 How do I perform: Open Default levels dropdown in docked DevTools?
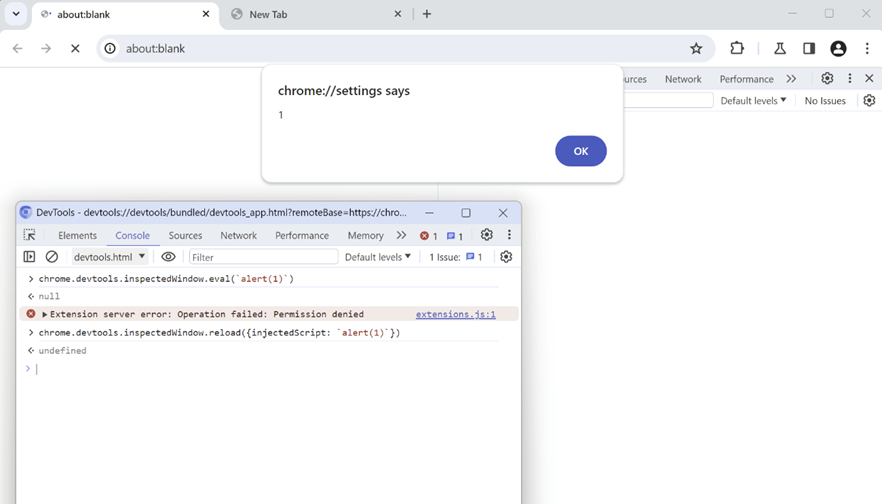[x=753, y=101]
